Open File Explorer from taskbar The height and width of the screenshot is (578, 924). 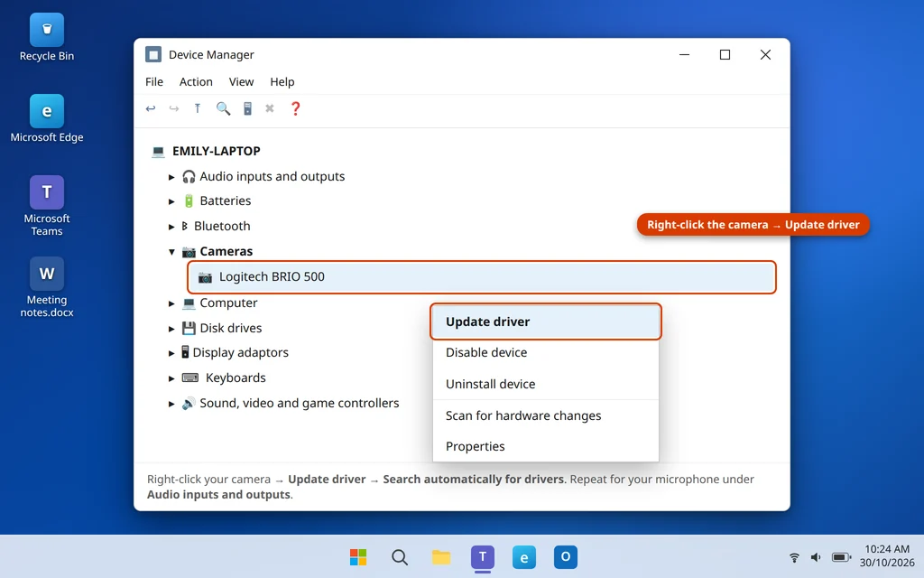pos(440,556)
